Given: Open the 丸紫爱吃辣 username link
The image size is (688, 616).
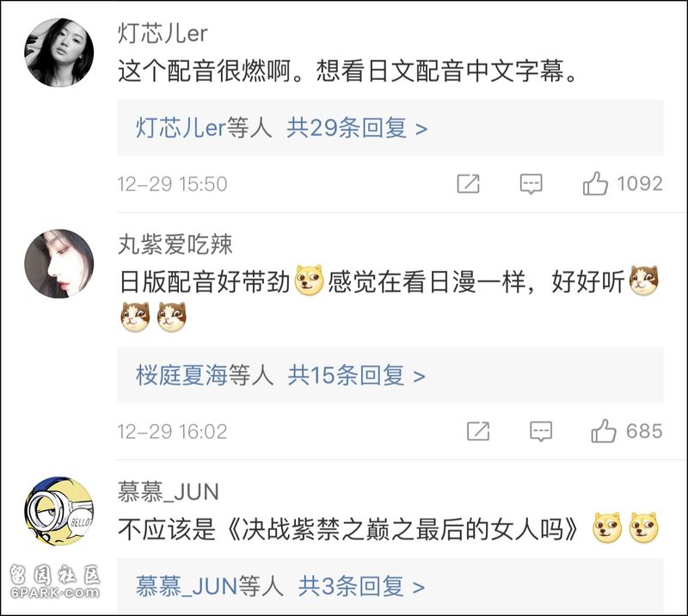Looking at the screenshot, I should tap(175, 244).
